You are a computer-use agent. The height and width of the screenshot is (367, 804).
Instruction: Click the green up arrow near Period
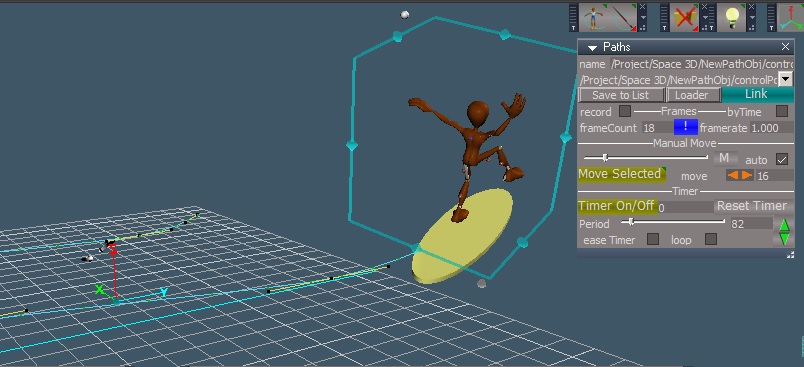tap(784, 225)
